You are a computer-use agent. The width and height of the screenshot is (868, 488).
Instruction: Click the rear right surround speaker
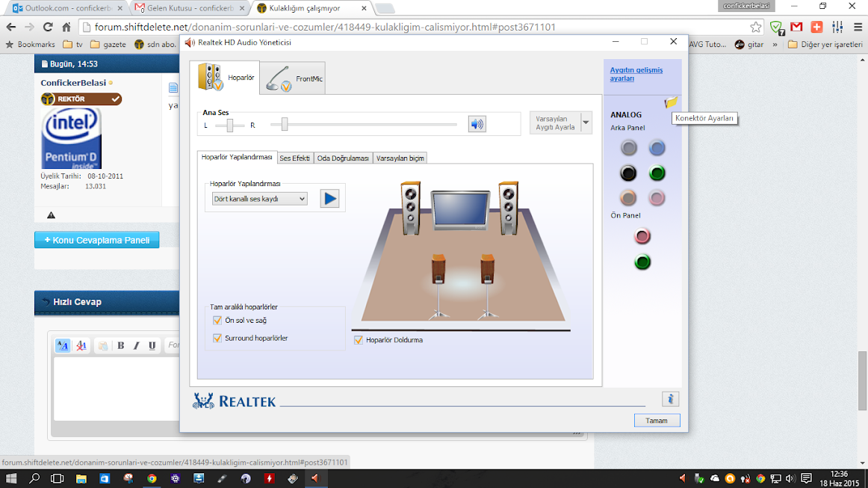coord(487,285)
